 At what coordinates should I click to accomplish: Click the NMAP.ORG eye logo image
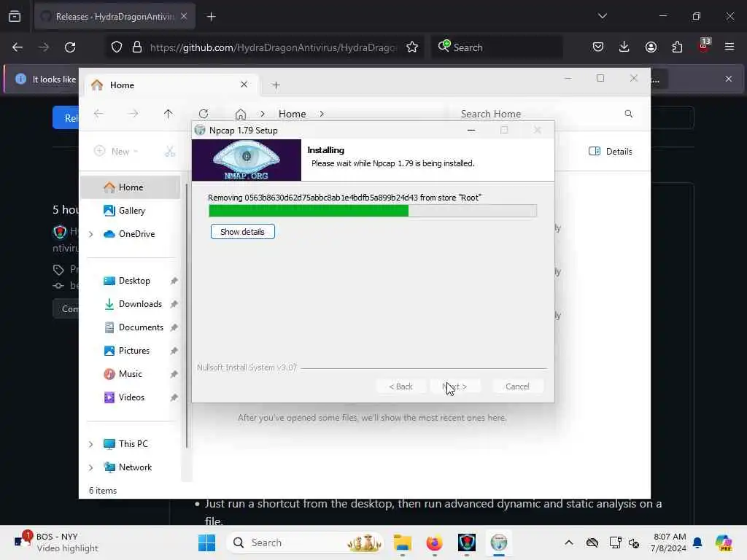pyautogui.click(x=247, y=160)
